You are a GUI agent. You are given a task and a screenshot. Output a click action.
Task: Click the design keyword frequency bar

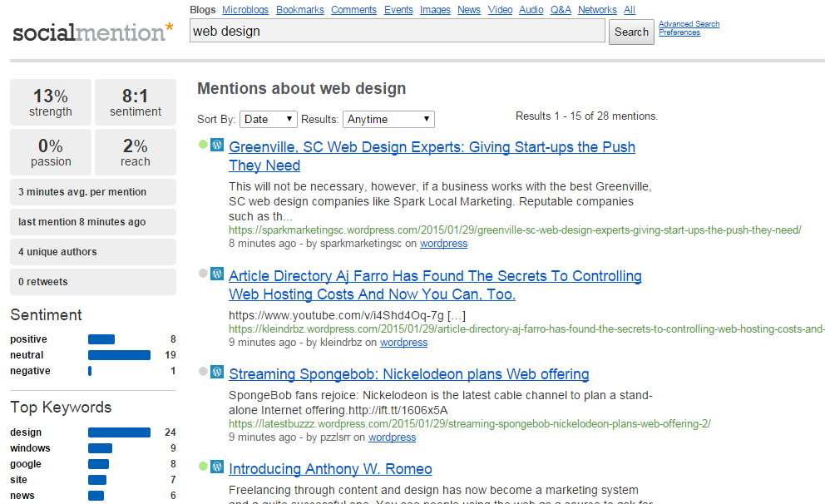tap(120, 432)
